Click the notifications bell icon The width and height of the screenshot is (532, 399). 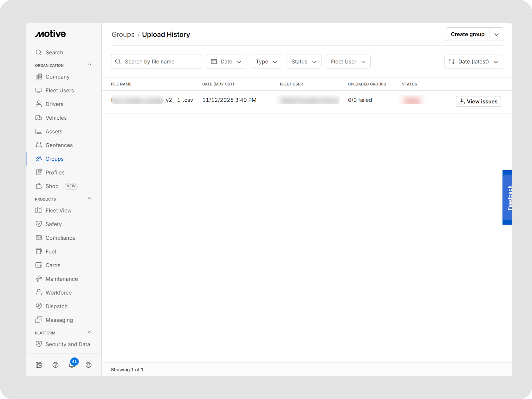coord(72,365)
